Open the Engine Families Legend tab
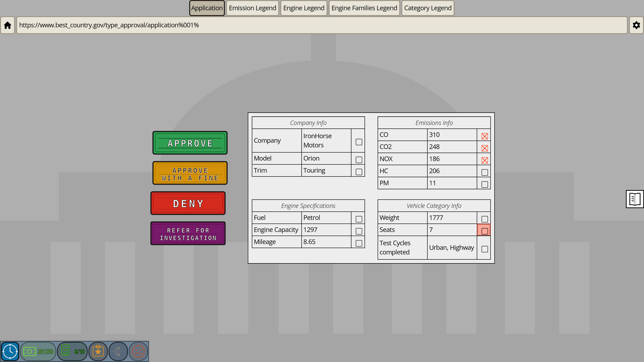The width and height of the screenshot is (644, 362). coord(364,8)
